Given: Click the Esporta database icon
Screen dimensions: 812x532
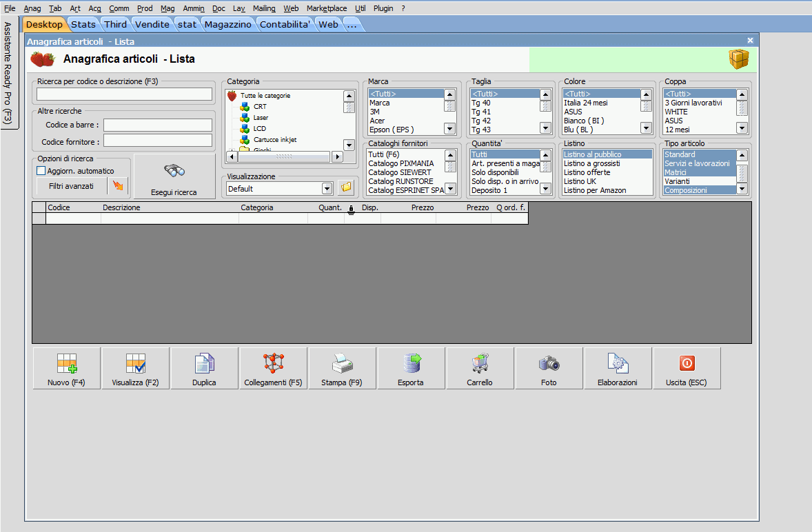Looking at the screenshot, I should point(412,363).
